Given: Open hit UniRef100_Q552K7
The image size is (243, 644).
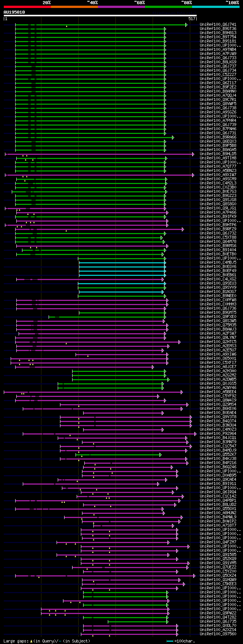Looking at the screenshot, I should (x=218, y=455).
